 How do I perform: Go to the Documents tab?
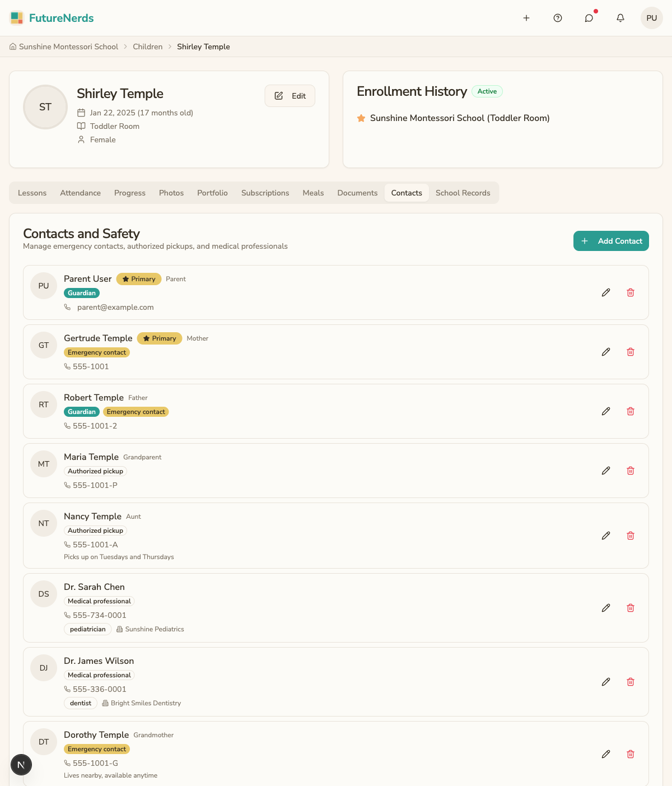[x=357, y=193]
